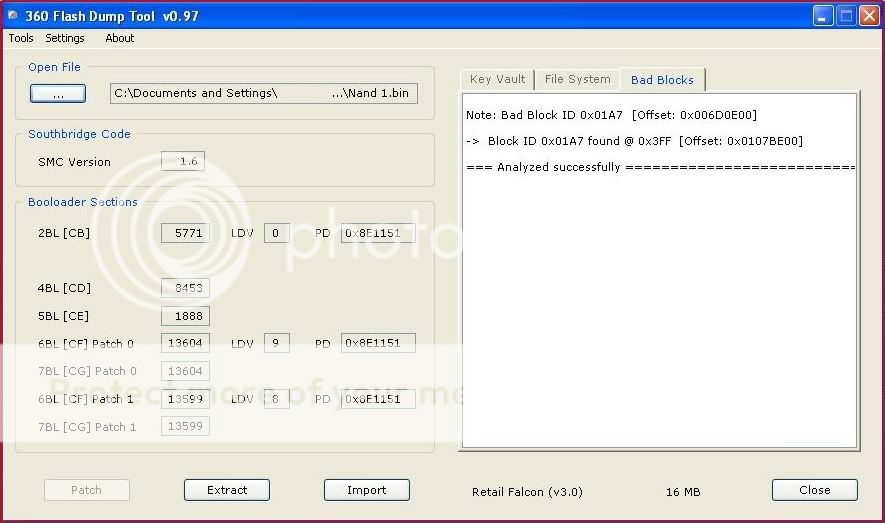Select the Bad Blocks tab
This screenshot has height=523, width=885.
[x=662, y=80]
